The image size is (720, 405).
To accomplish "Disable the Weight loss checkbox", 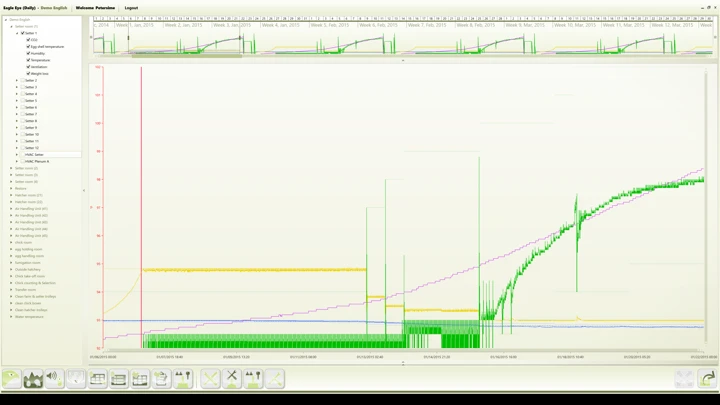I will tap(28, 73).
